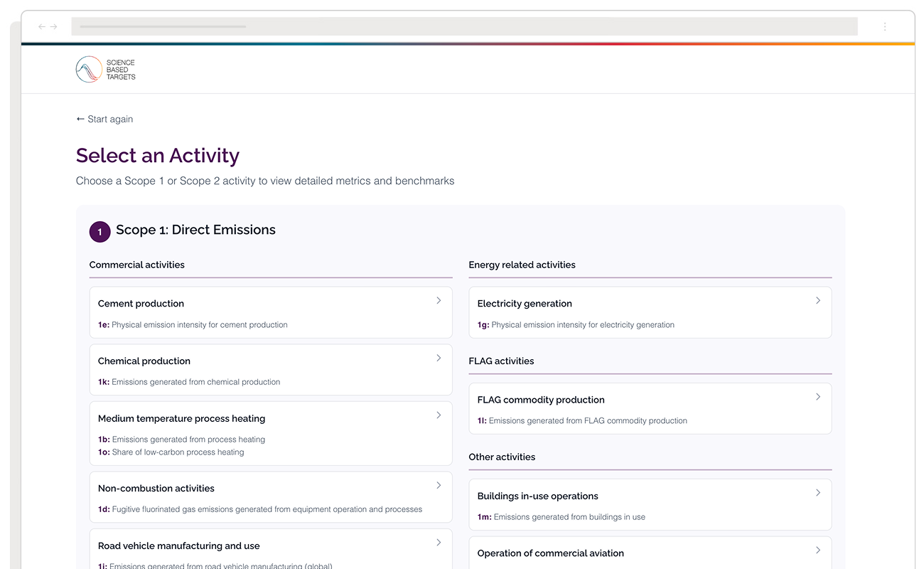The width and height of the screenshot is (924, 569).
Task: Click chevron on Non-combustion activities
Action: [439, 485]
